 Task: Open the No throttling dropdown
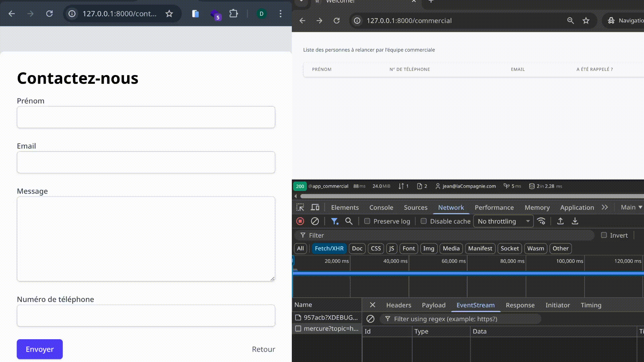503,221
